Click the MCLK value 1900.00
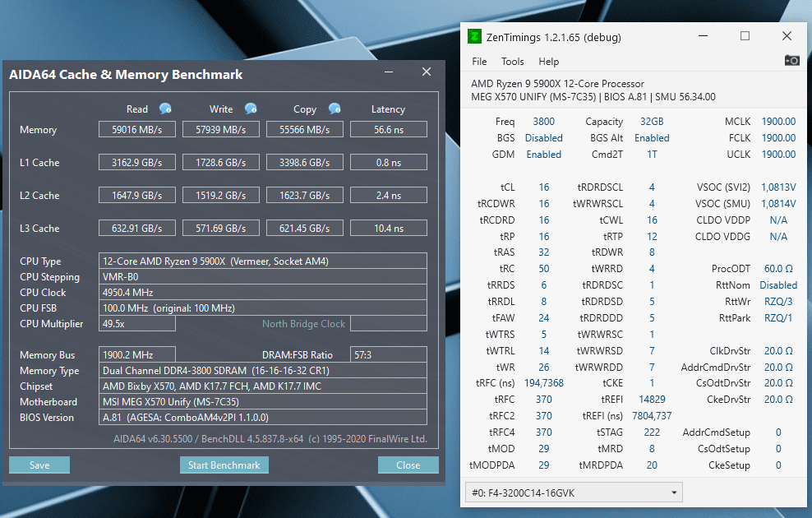Screen dimensions: 812x518 pos(778,121)
